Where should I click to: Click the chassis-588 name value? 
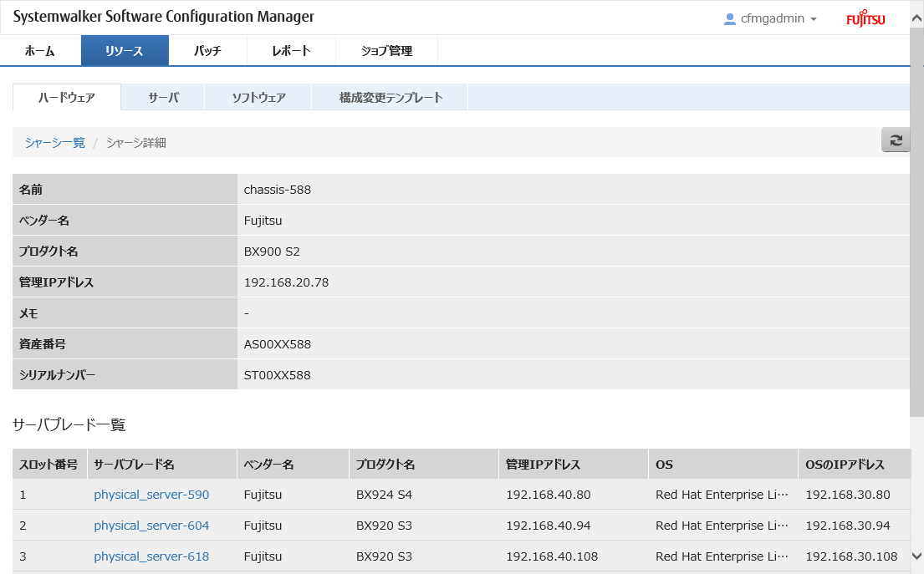pyautogui.click(x=278, y=190)
